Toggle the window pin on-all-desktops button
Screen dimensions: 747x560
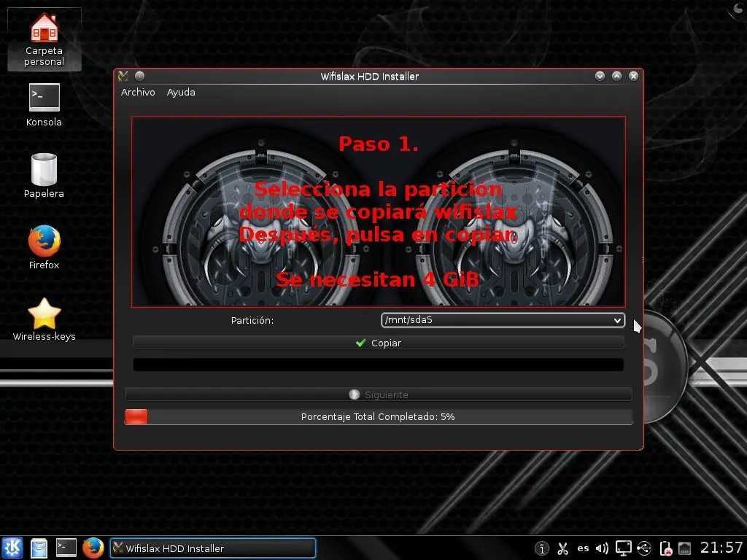pos(139,76)
